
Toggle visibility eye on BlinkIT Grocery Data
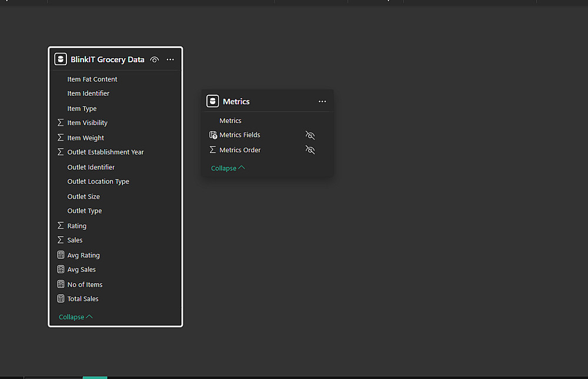pos(155,59)
